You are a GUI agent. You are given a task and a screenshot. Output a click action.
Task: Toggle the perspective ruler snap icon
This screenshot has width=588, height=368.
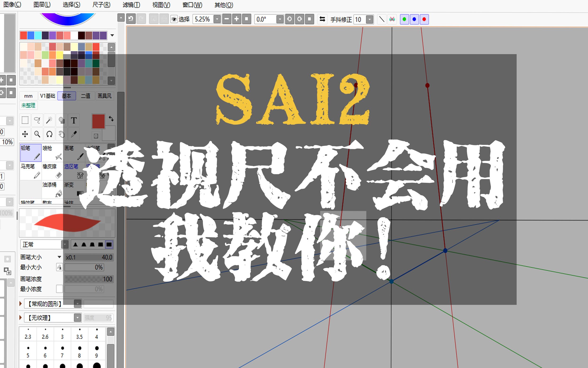pyautogui.click(x=392, y=19)
